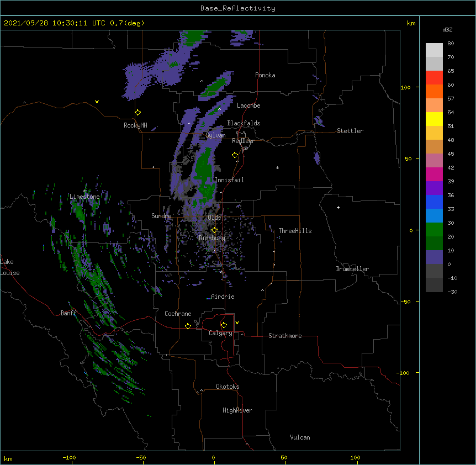Screen dimensions: 476x465
Task: Click the Ponoka city label
Action: click(265, 75)
